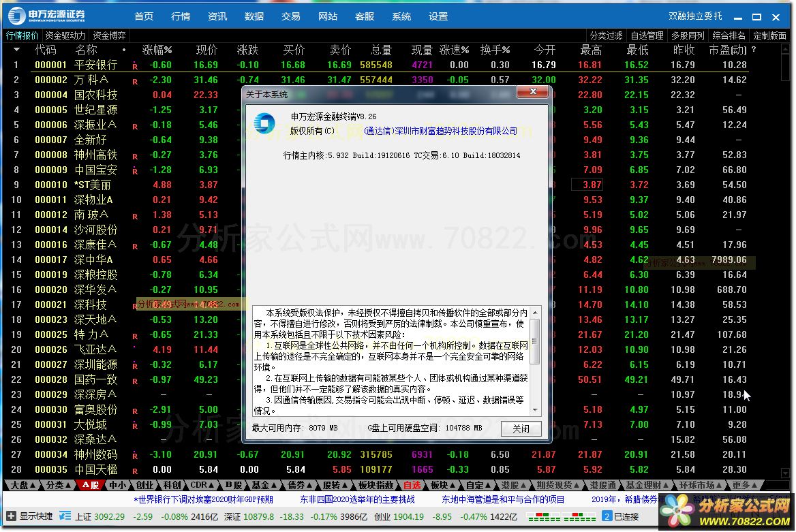Screen dimensions: 796x532
Task: Click the question mark icon in column header
Action: 753,50
